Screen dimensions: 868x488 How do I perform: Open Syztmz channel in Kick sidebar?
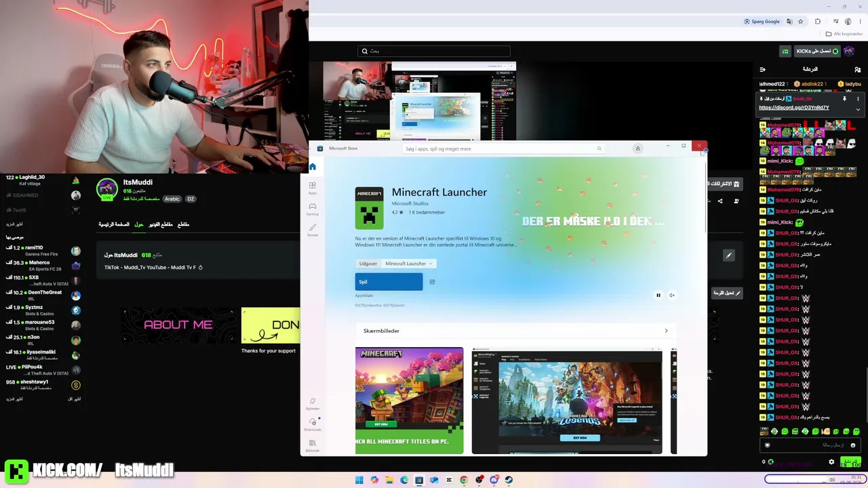[x=43, y=310]
